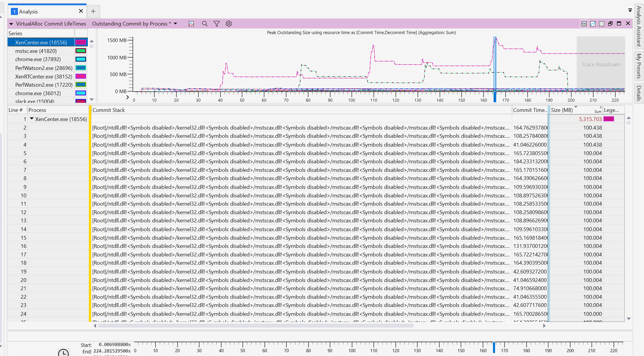Click chrome.exe (37892) series color swatch
The width and height of the screenshot is (644, 356).
(x=81, y=59)
